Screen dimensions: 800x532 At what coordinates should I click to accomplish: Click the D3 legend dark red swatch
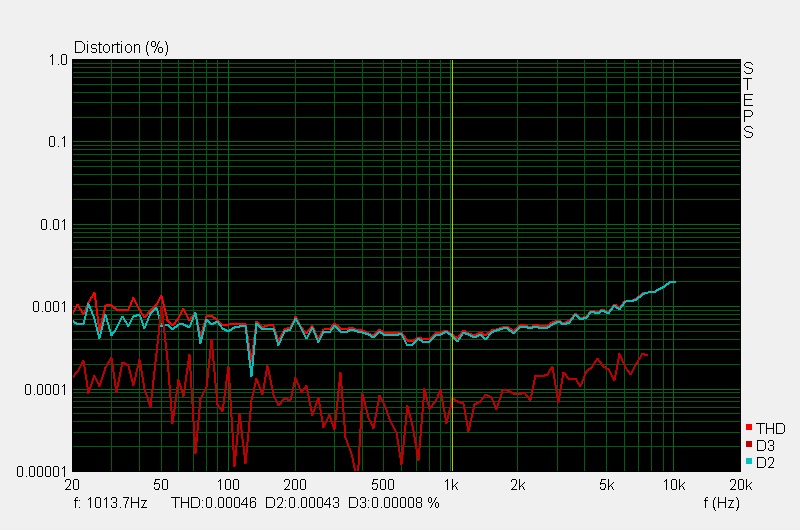[x=749, y=444]
